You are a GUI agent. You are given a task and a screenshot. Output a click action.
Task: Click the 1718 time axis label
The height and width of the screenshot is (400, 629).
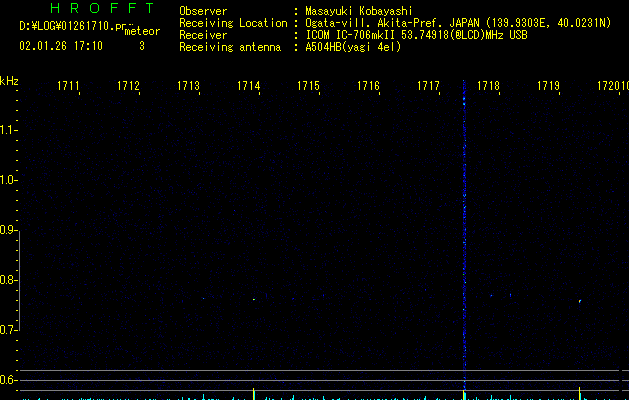[x=488, y=86]
